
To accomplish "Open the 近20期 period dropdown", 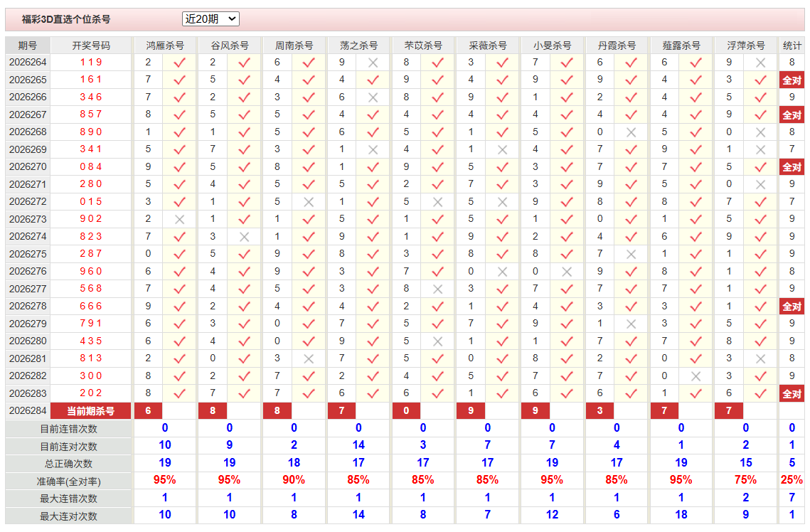I will pyautogui.click(x=211, y=19).
